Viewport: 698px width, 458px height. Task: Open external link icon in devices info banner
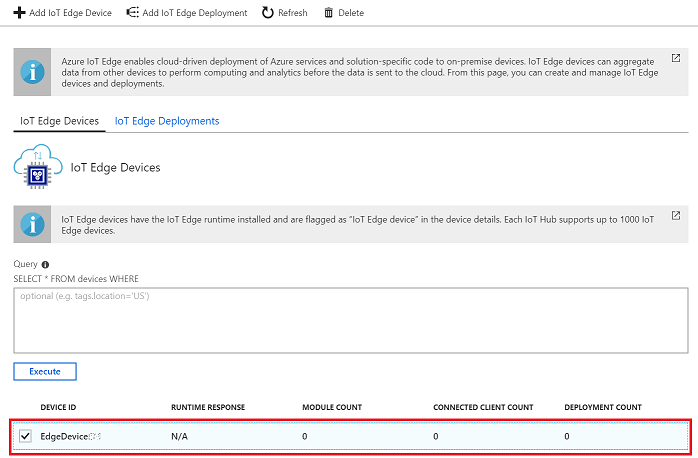click(x=675, y=215)
